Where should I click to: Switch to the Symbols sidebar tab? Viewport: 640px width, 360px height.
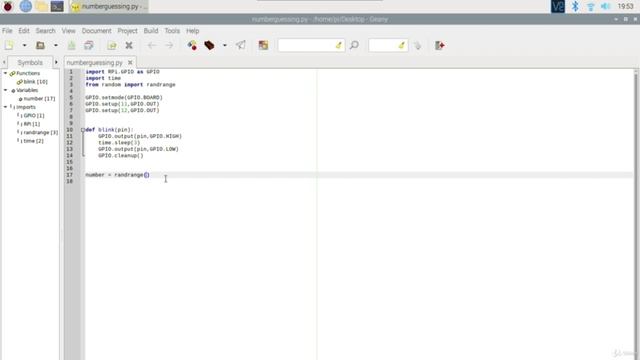coord(30,62)
